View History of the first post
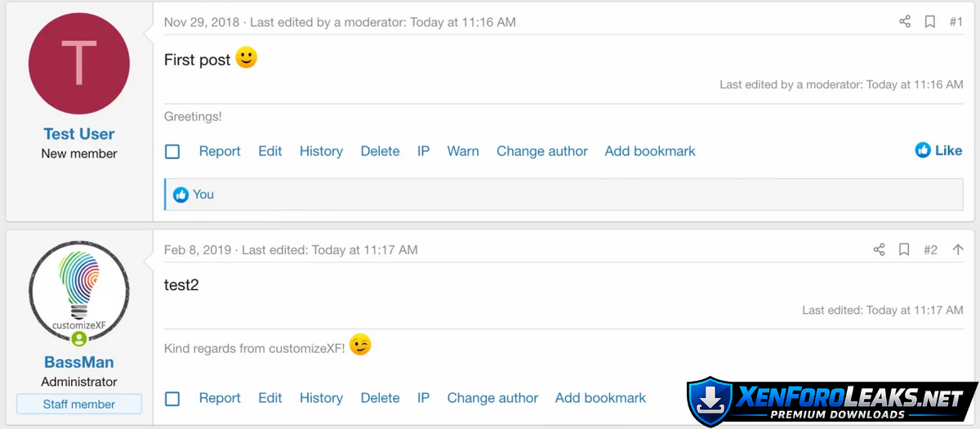This screenshot has width=980, height=429. click(x=321, y=151)
